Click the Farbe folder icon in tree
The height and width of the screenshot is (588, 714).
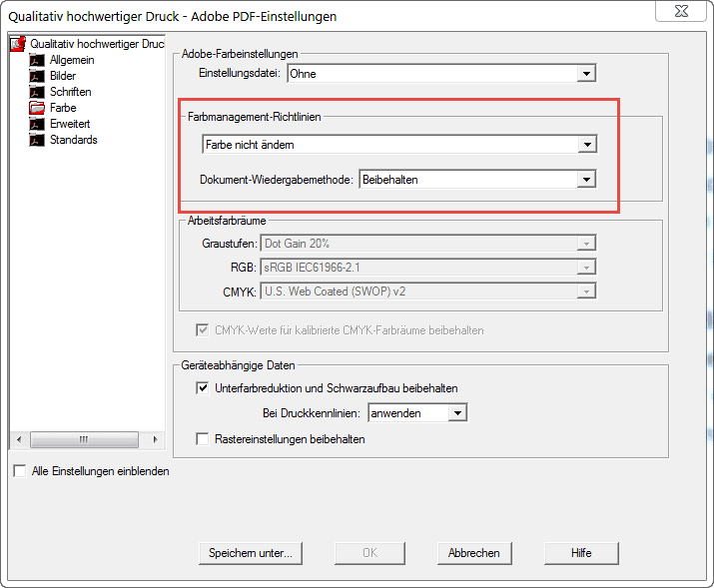pos(37,108)
